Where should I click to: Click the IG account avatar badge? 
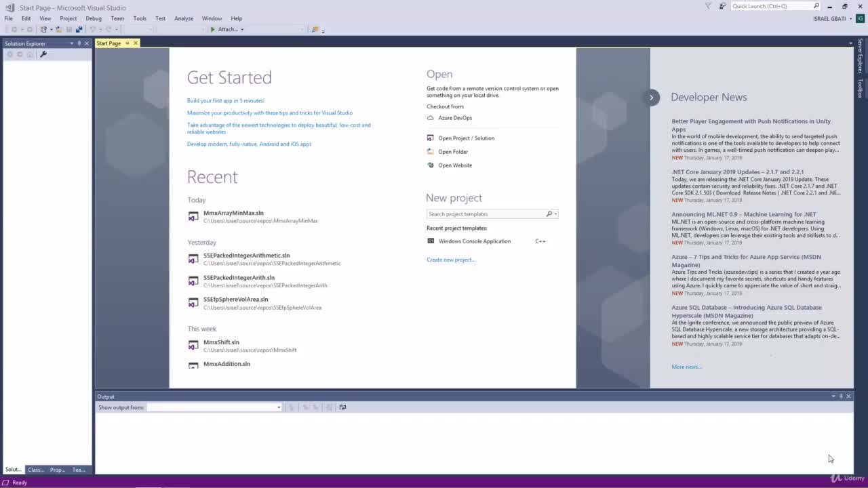point(860,18)
